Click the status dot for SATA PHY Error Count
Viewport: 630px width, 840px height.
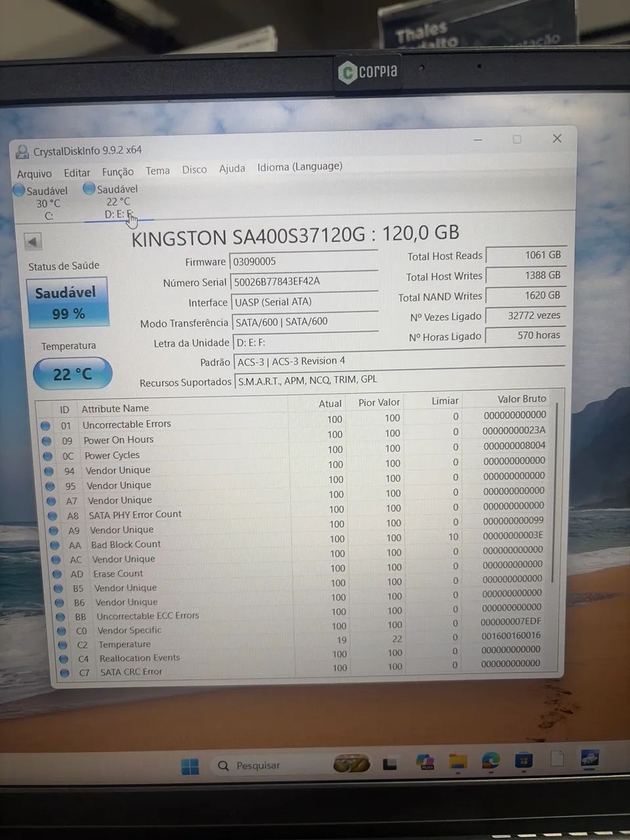click(x=52, y=516)
